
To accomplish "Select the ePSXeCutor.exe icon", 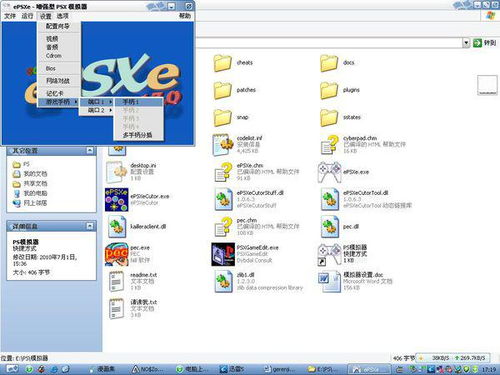I will pyautogui.click(x=116, y=200).
